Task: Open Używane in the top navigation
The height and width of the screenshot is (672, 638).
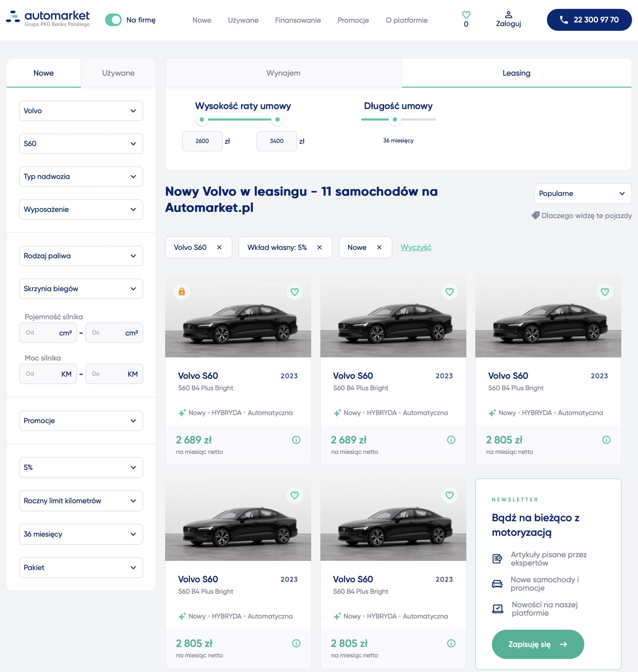Action: click(x=243, y=20)
